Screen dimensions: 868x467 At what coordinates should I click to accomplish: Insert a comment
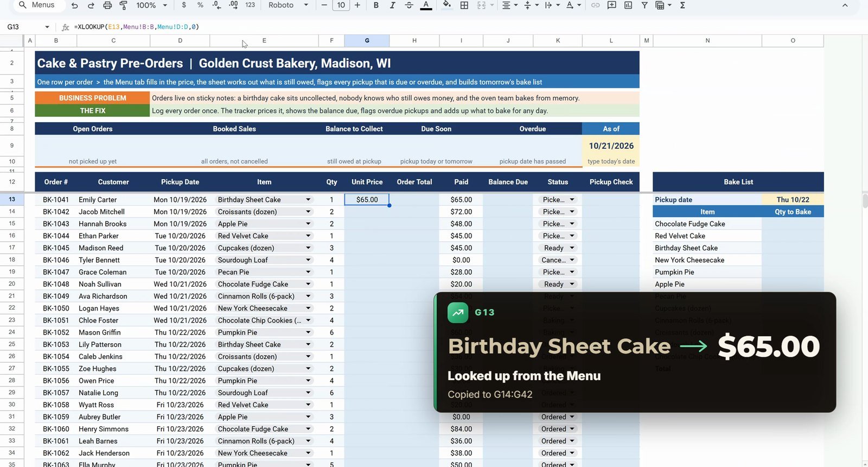tap(611, 5)
